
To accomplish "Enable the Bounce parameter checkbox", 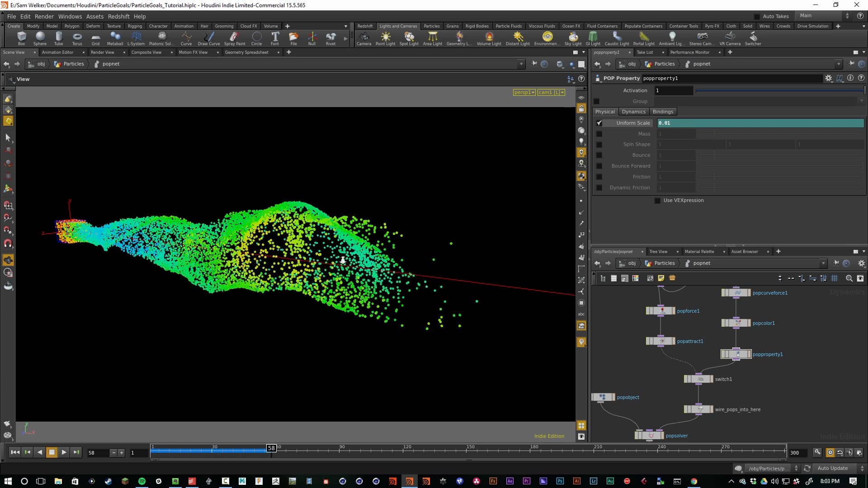I will [x=599, y=155].
